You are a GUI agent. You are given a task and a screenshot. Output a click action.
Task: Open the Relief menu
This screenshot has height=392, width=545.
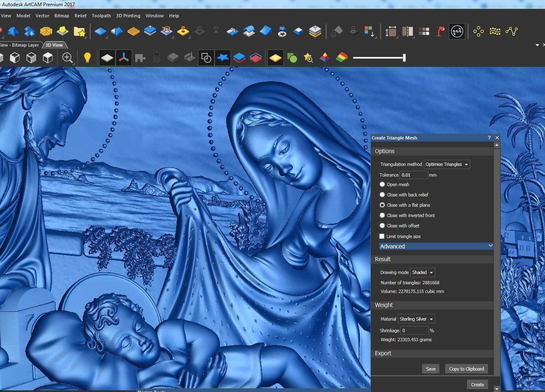pos(80,16)
